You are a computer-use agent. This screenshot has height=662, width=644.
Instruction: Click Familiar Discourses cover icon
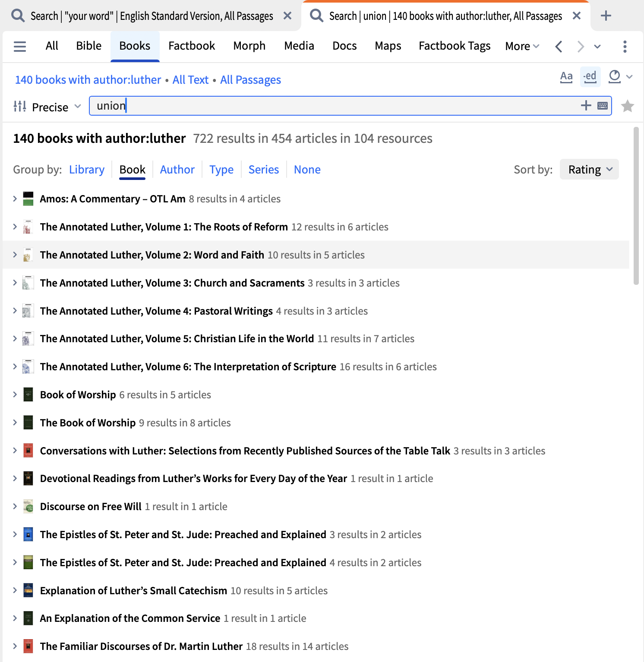[x=28, y=646]
